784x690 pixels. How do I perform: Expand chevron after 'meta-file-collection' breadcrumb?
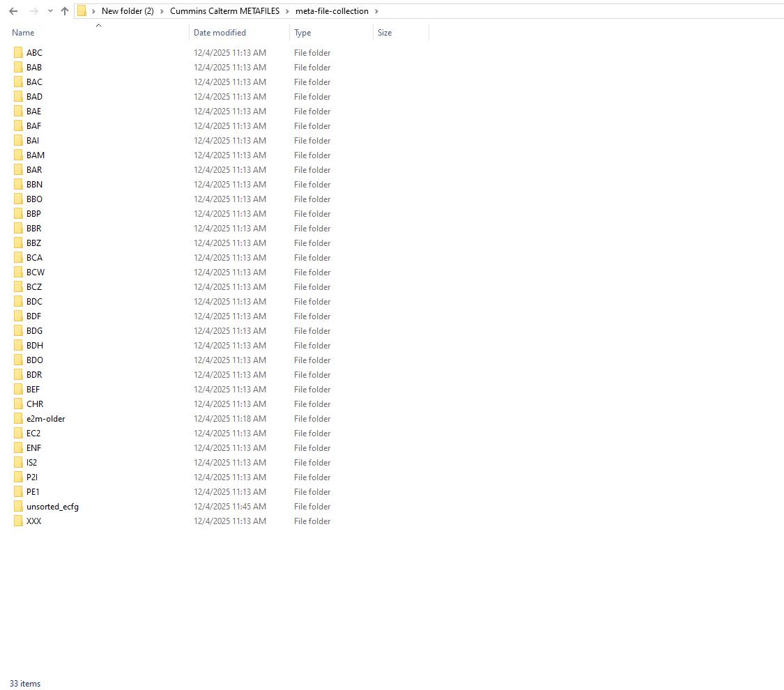pos(376,11)
